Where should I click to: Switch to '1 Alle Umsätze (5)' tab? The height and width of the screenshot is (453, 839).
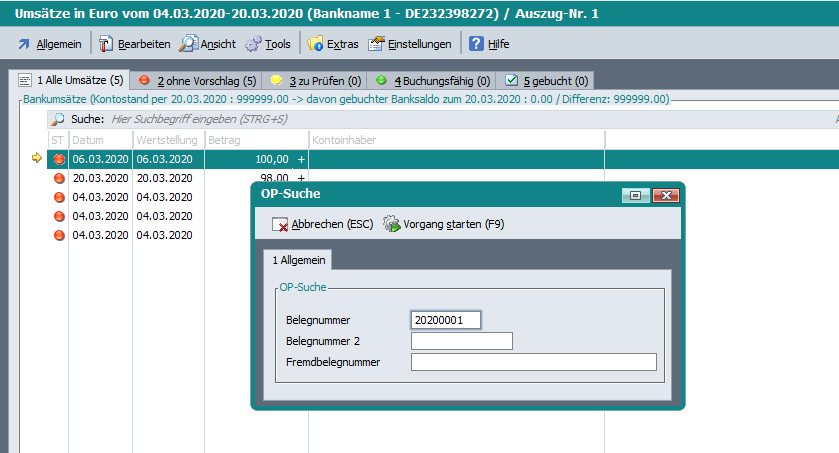point(70,80)
